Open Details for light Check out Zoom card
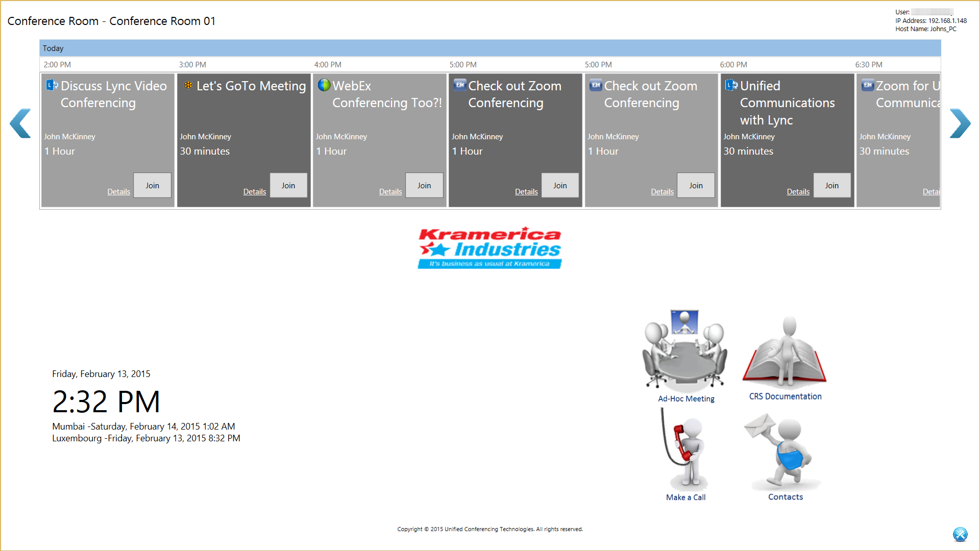Screen dimensions: 980x551 pos(662,192)
